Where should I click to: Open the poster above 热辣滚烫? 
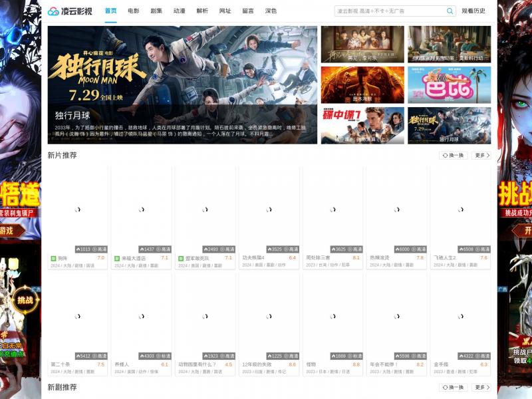click(x=396, y=209)
